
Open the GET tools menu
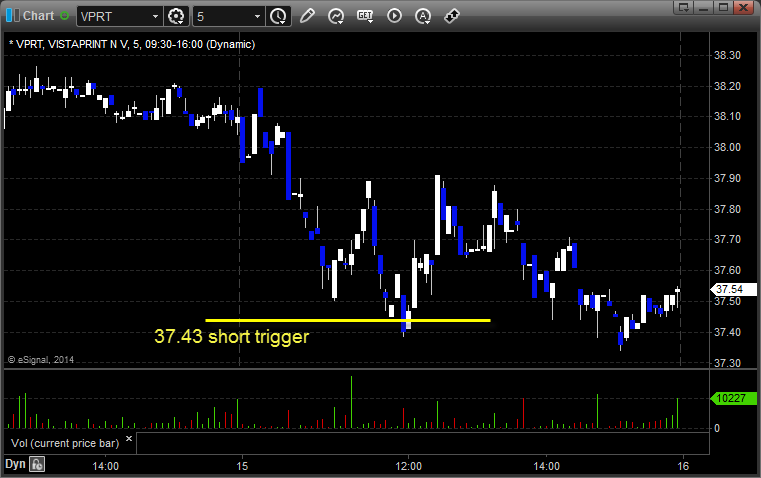point(365,16)
